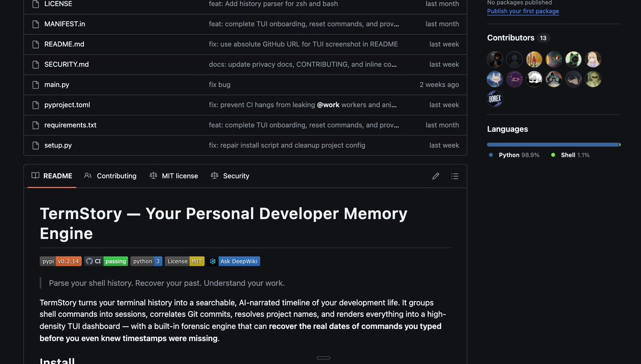Click the book icon on the README tab

[36, 176]
